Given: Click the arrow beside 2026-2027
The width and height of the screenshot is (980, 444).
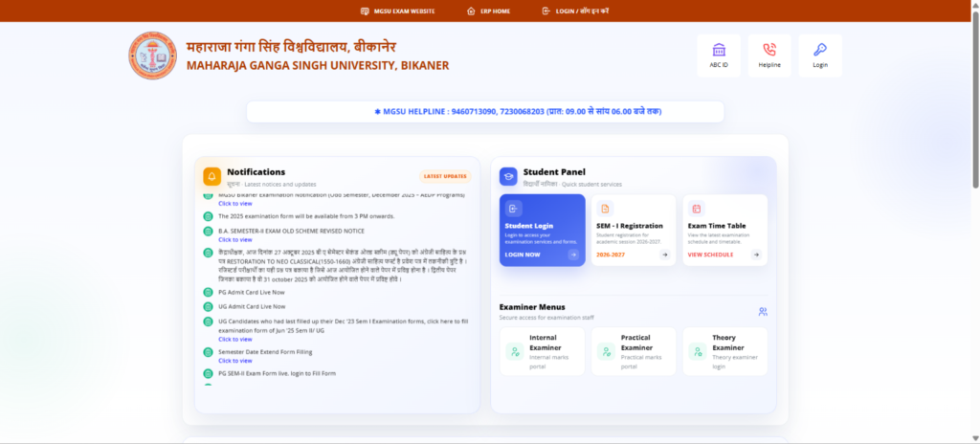Looking at the screenshot, I should click(665, 255).
